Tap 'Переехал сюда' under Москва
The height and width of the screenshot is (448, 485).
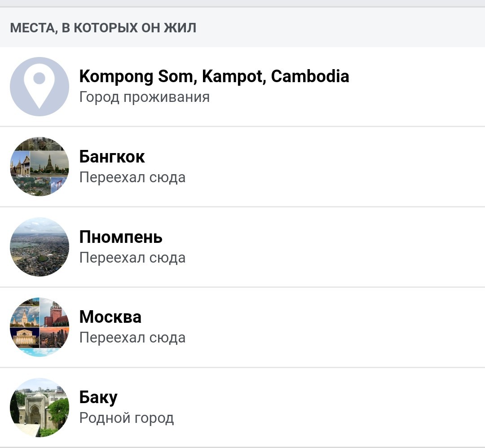click(132, 338)
